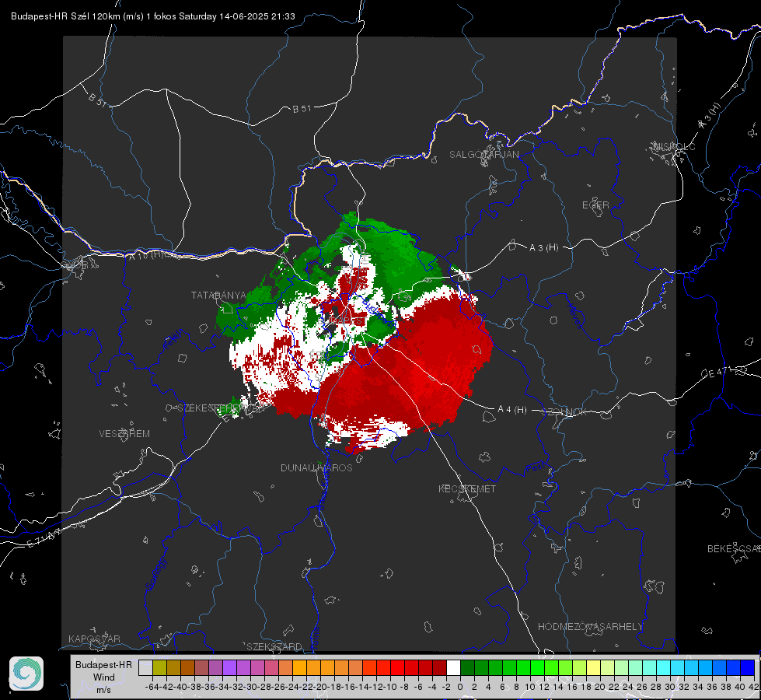
Task: Click the 'Budapest-HR Wind m/s' legend caption
Action: [104, 677]
